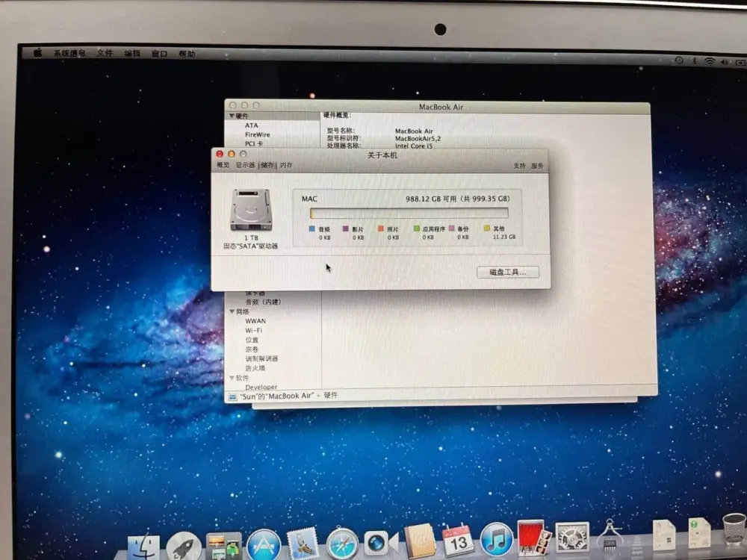
Task: Switch to the 内存 tab
Action: [x=286, y=165]
